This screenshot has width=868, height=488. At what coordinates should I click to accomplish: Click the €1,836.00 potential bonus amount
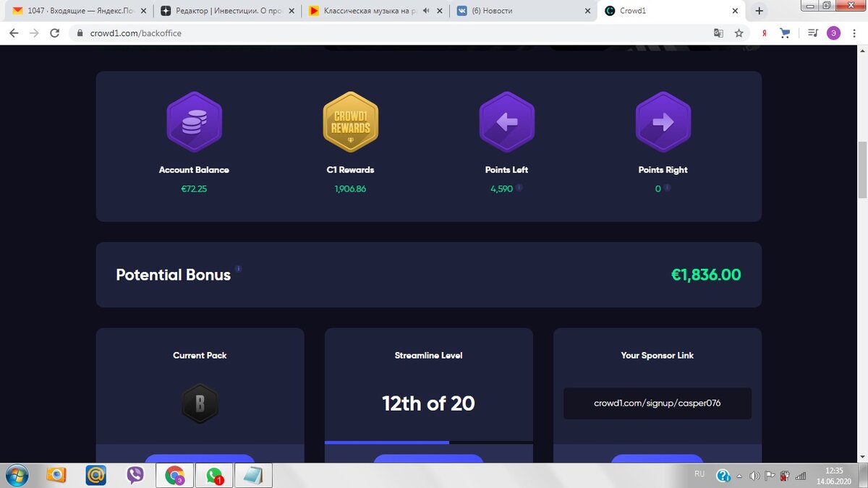[706, 275]
